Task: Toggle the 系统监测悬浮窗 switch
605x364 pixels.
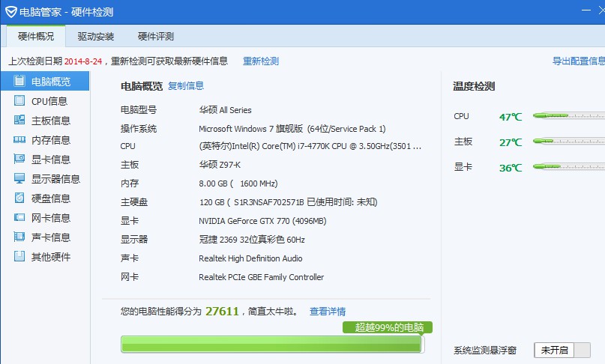Action: point(562,350)
